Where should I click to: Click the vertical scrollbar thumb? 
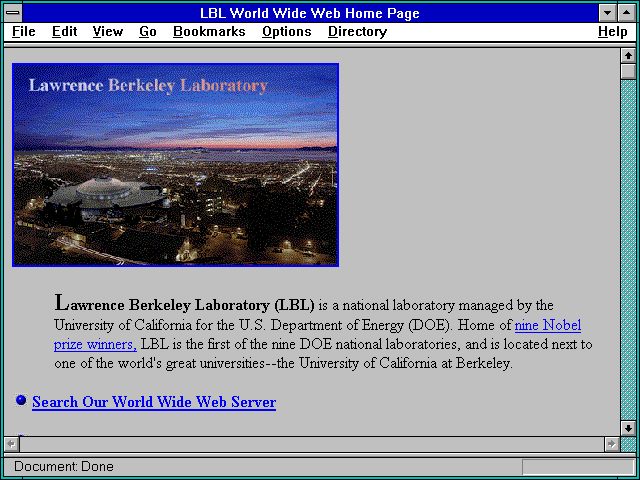628,71
